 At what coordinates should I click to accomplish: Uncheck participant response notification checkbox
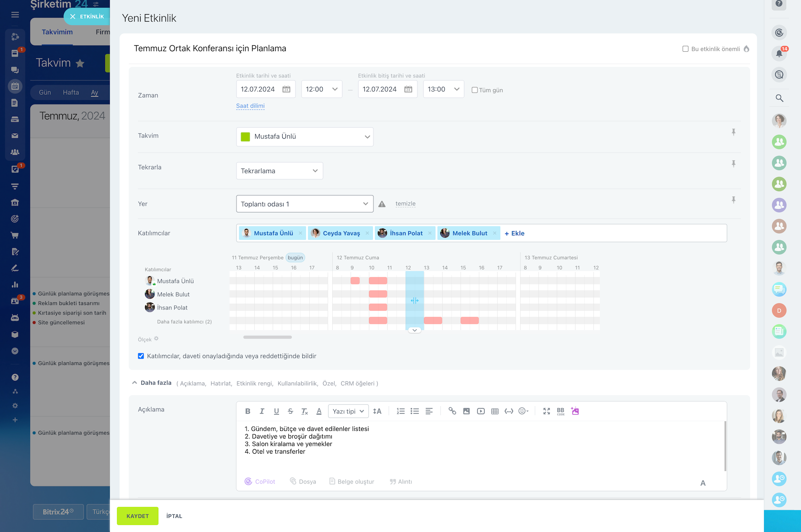[141, 356]
